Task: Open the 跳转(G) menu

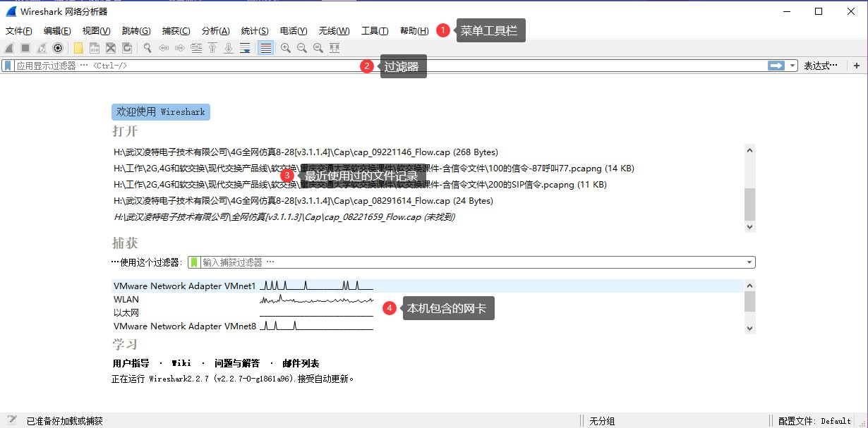Action: [x=136, y=31]
